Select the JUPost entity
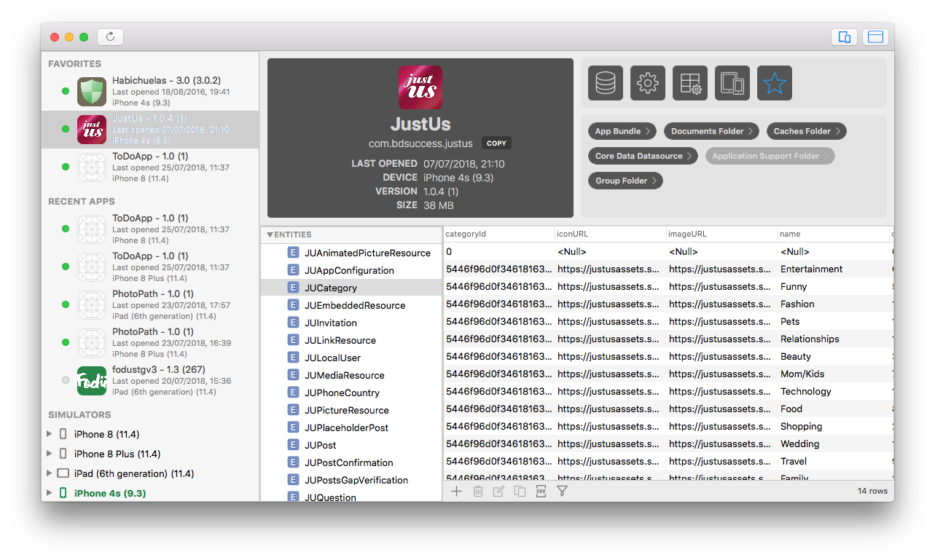Image resolution: width=935 pixels, height=560 pixels. (x=320, y=445)
